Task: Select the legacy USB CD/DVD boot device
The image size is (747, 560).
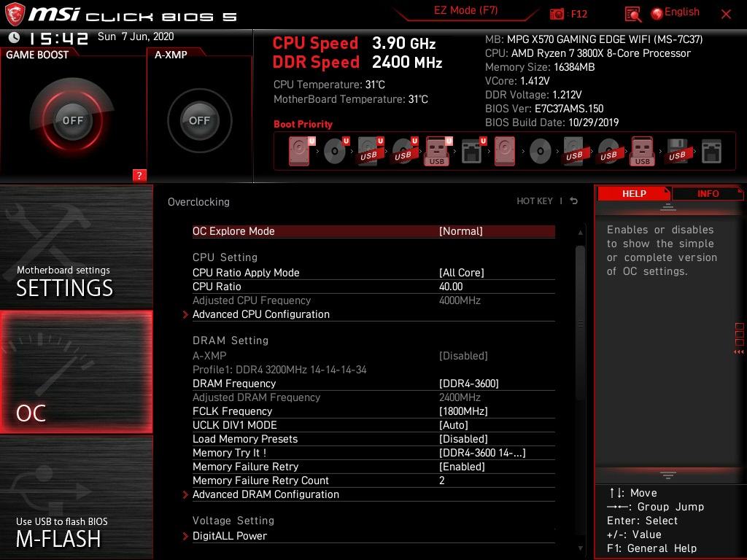Action: [x=609, y=151]
